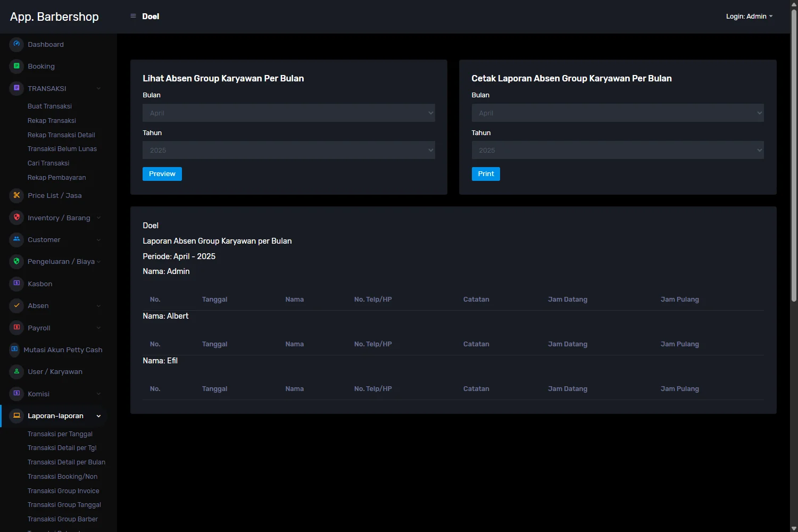Open Bulan dropdown in Cetak Laporan panel
798x532 pixels.
click(618, 113)
